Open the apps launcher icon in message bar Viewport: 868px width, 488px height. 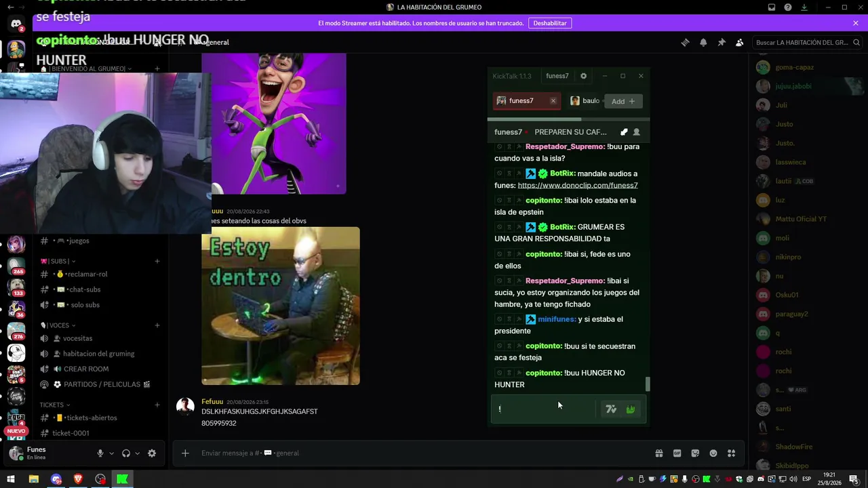[731, 453]
